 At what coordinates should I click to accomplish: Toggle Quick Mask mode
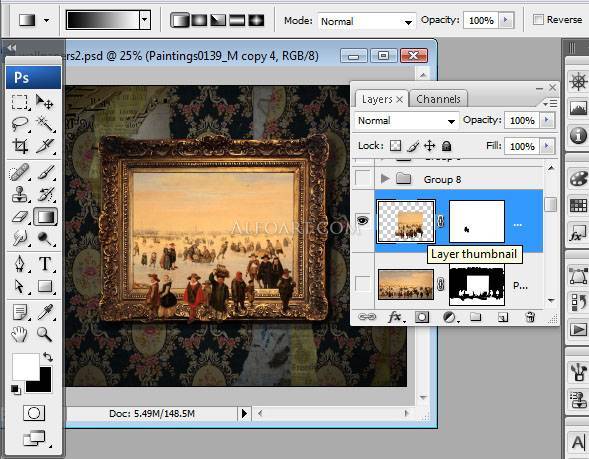point(34,413)
